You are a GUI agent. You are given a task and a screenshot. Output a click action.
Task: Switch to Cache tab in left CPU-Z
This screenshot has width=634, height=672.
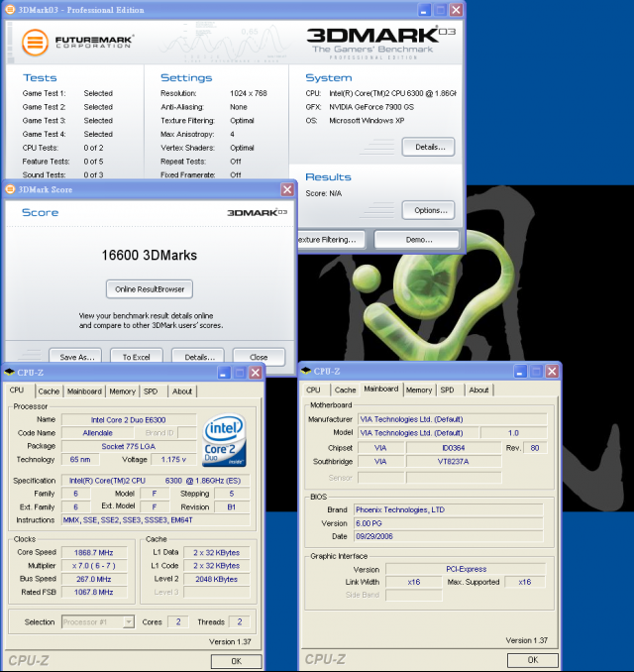(49, 392)
